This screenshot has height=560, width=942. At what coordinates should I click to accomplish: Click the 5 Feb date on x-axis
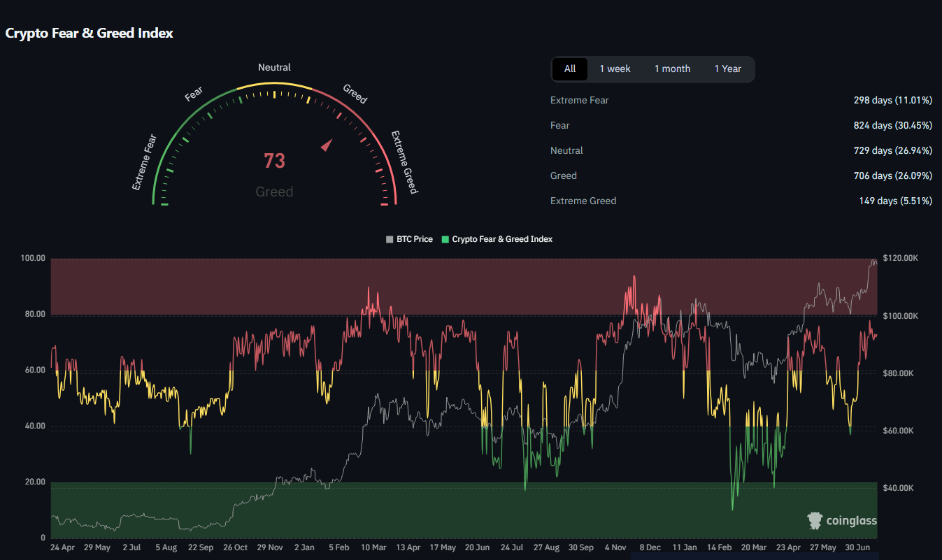(x=338, y=547)
